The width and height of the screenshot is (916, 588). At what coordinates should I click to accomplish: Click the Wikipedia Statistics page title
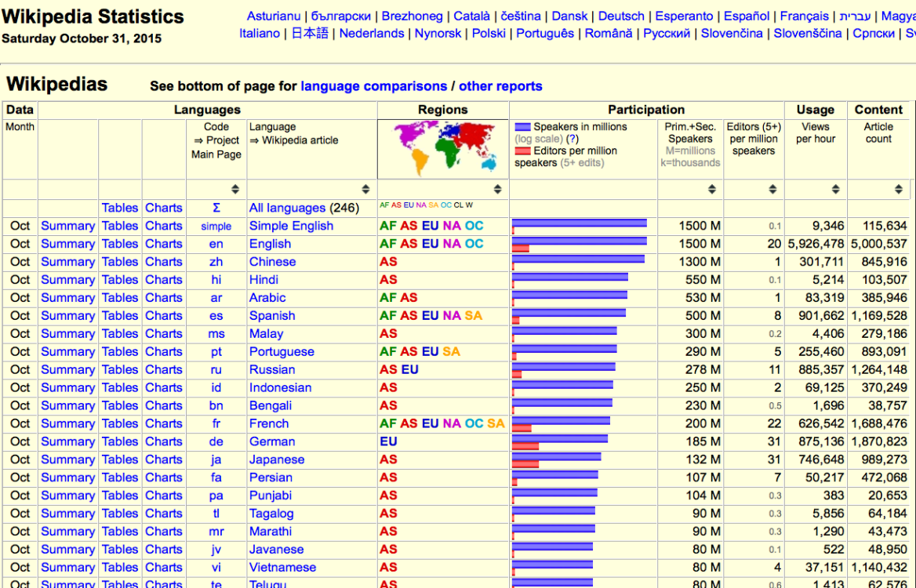click(x=93, y=16)
